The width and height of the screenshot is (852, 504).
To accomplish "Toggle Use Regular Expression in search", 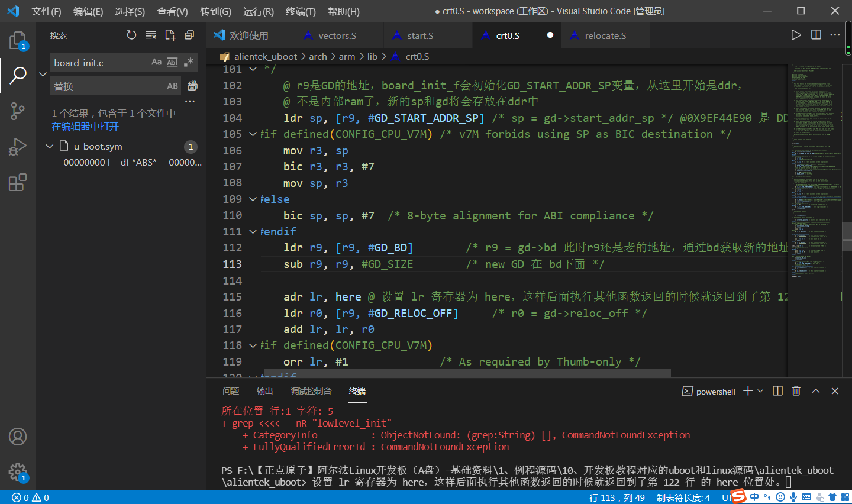I will (x=188, y=62).
